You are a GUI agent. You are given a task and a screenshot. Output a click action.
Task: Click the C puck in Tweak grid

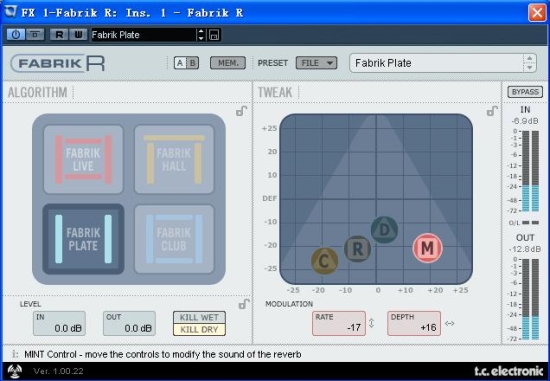(324, 261)
